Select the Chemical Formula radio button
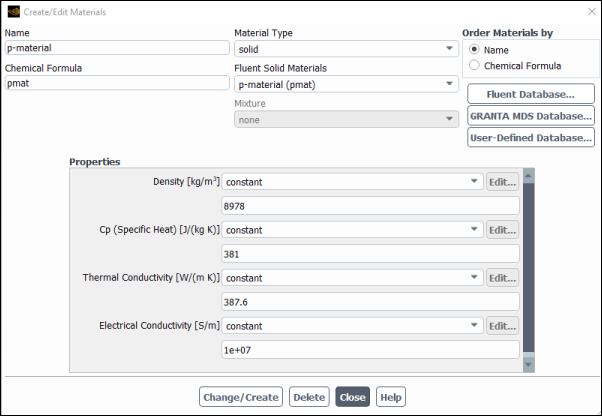602x416 pixels. click(474, 65)
